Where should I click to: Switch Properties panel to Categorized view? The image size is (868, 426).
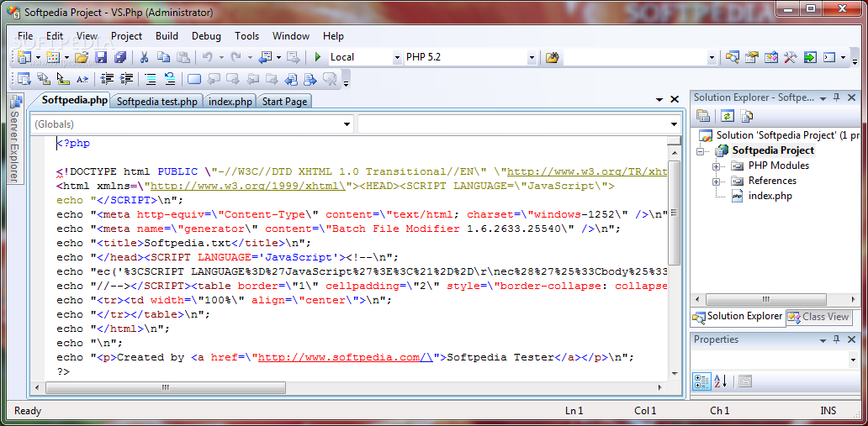pos(702,381)
